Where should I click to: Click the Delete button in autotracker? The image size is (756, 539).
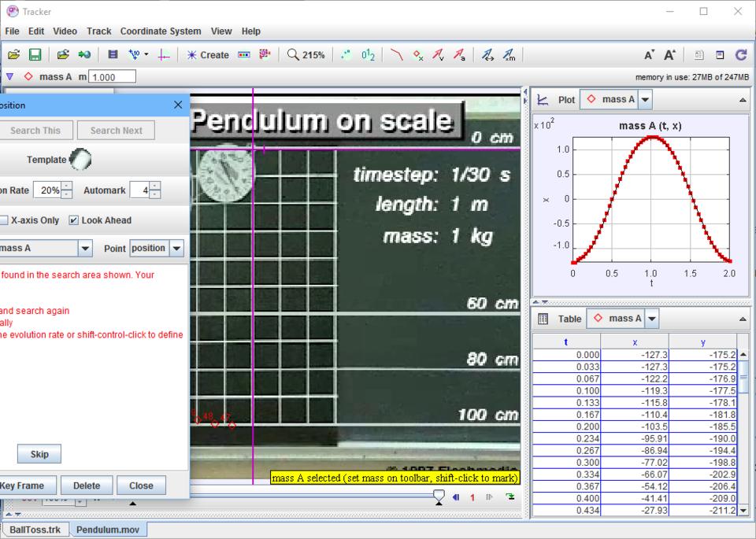[x=86, y=485]
